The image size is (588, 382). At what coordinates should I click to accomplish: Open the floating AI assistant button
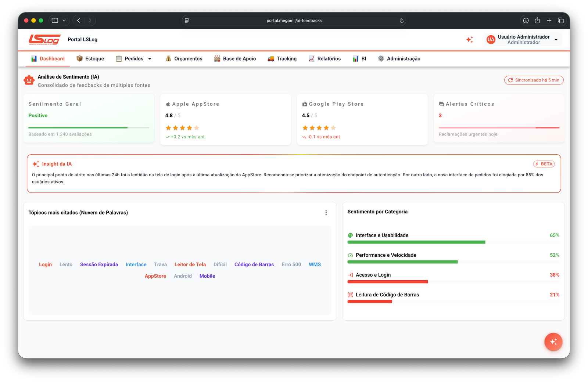click(553, 342)
